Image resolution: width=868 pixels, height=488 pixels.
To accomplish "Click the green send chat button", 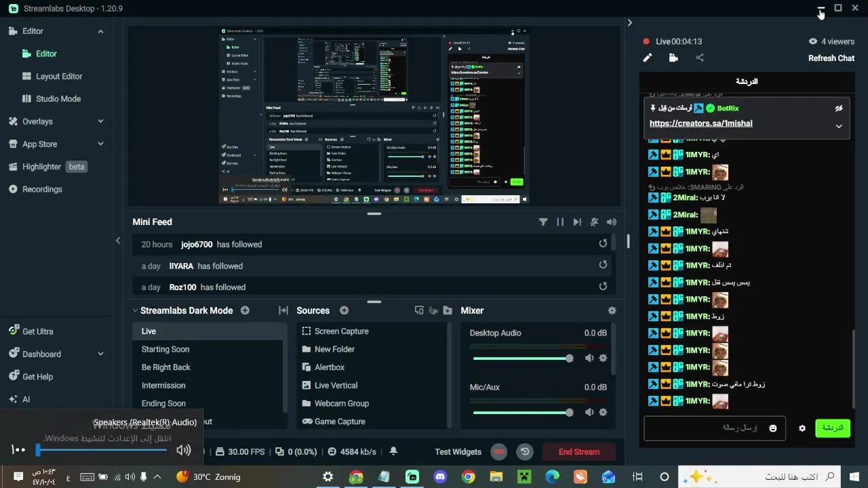I will click(x=832, y=428).
